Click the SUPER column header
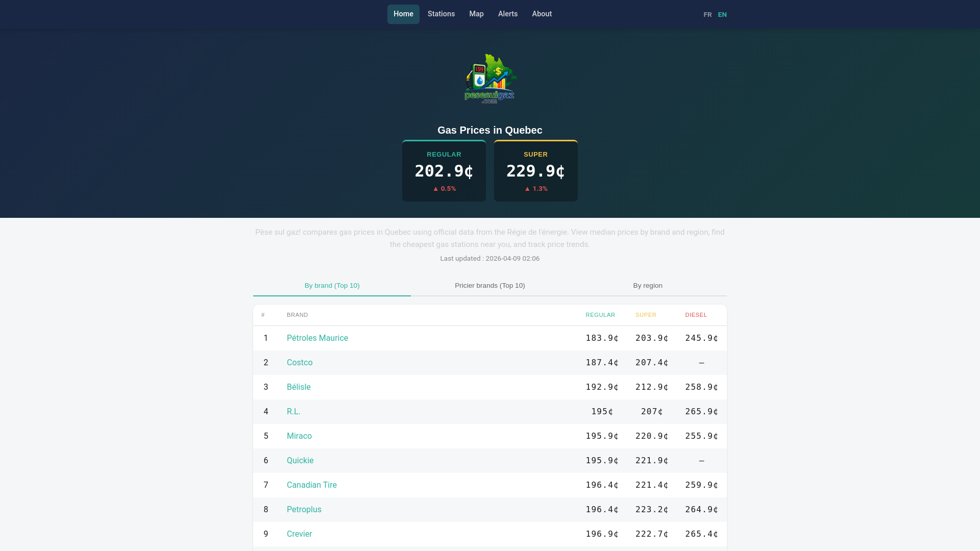The width and height of the screenshot is (980, 551). click(x=646, y=315)
